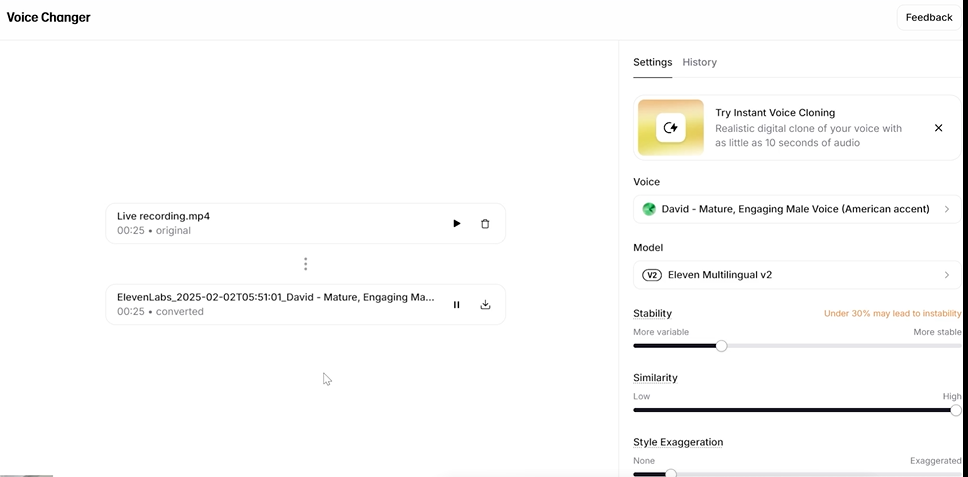Open the Feedback button
This screenshot has width=968, height=477.
click(928, 17)
